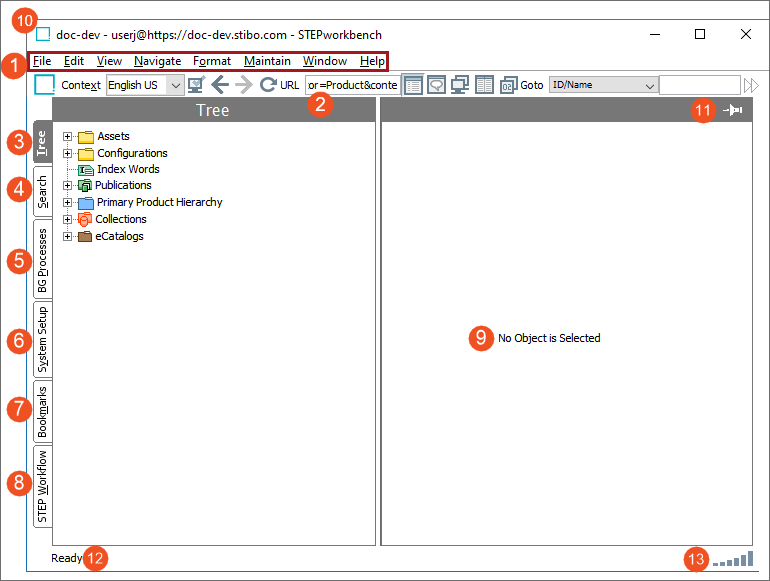Click the dual monitors toolbar icon
Image resolution: width=770 pixels, height=581 pixels.
460,85
